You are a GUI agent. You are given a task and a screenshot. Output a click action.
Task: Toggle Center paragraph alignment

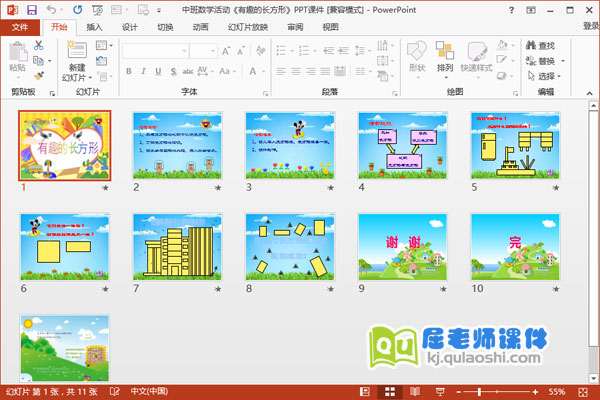click(x=296, y=71)
